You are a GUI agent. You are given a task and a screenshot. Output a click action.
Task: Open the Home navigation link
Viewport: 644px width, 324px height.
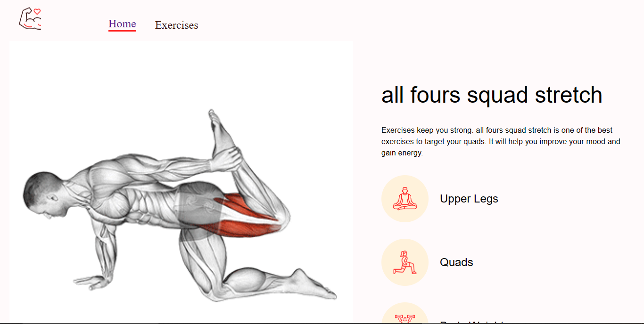click(122, 24)
